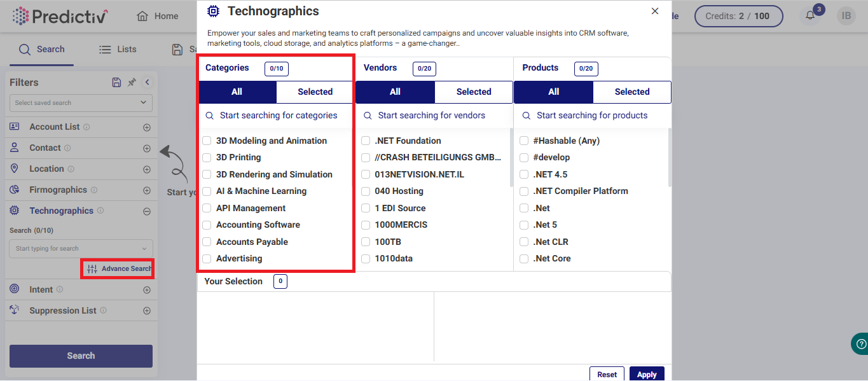The width and height of the screenshot is (868, 381).
Task: Check AI & Machine Learning category
Action: (207, 191)
